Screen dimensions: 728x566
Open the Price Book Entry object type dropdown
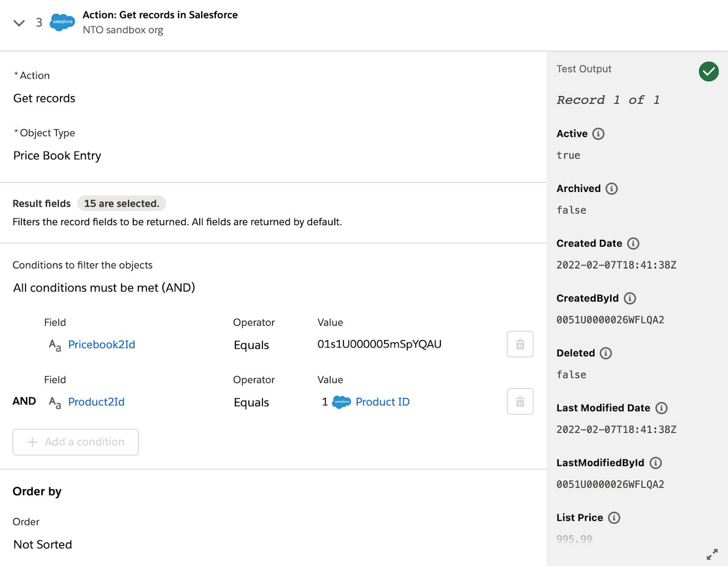point(57,156)
